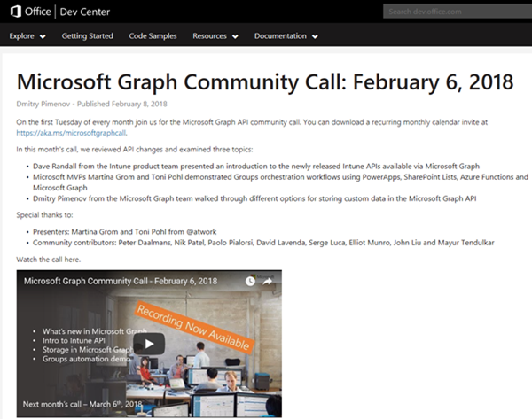The image size is (532, 419).
Task: Click the 'Community contributors: Peter Daalmans' line
Action: click(263, 243)
